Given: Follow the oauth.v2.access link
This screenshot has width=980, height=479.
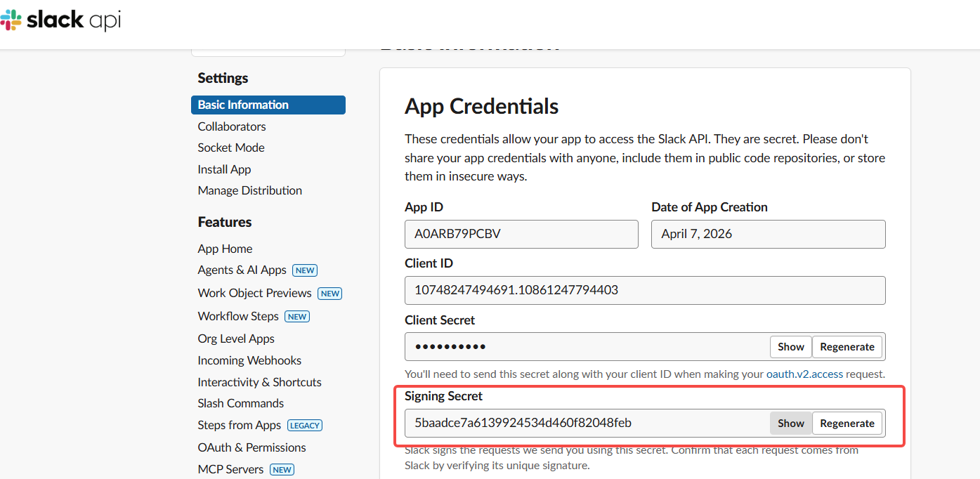Looking at the screenshot, I should coord(804,374).
